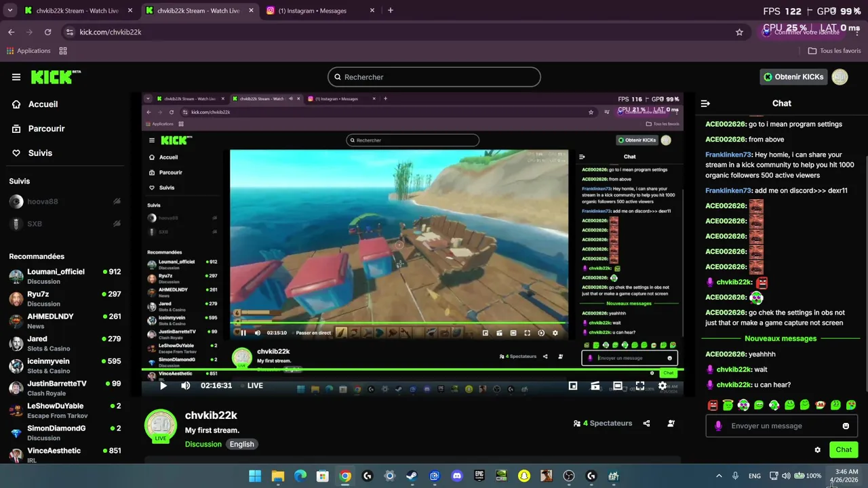Click the purple microphone badge in chat input
868x488 pixels.
tap(718, 426)
